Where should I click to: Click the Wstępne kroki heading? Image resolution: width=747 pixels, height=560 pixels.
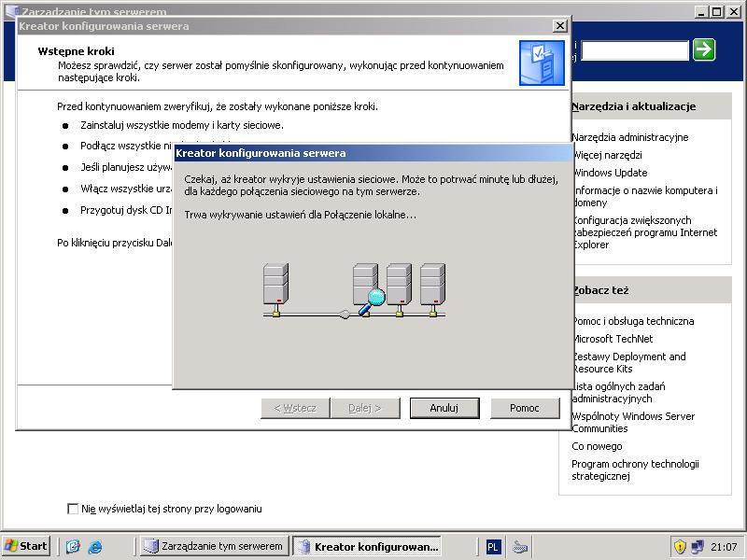coord(77,51)
